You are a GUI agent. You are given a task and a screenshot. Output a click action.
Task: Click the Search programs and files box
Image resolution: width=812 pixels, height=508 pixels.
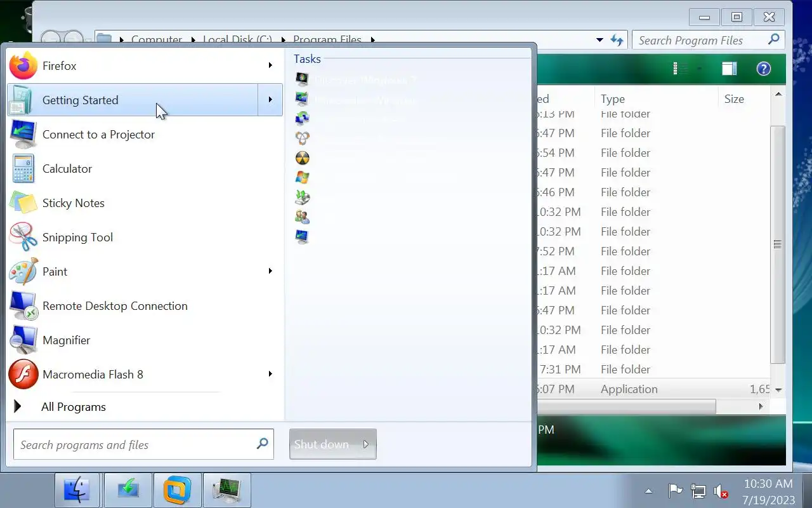pos(143,444)
